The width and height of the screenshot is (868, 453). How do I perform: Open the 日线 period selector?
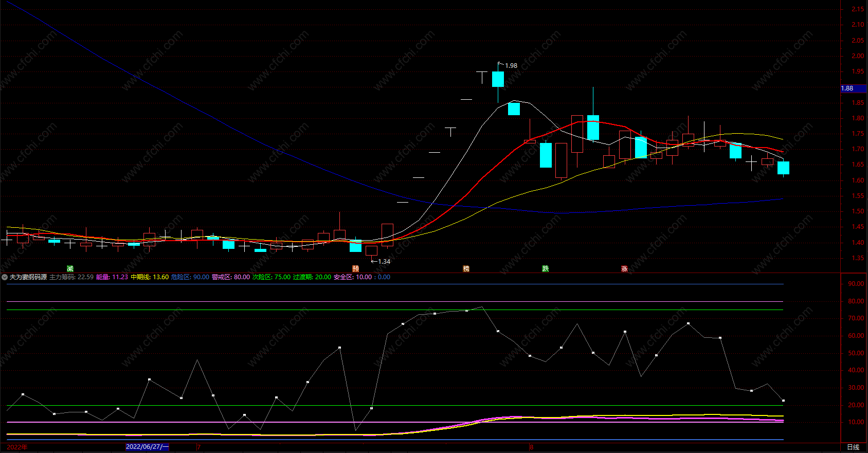tap(853, 447)
